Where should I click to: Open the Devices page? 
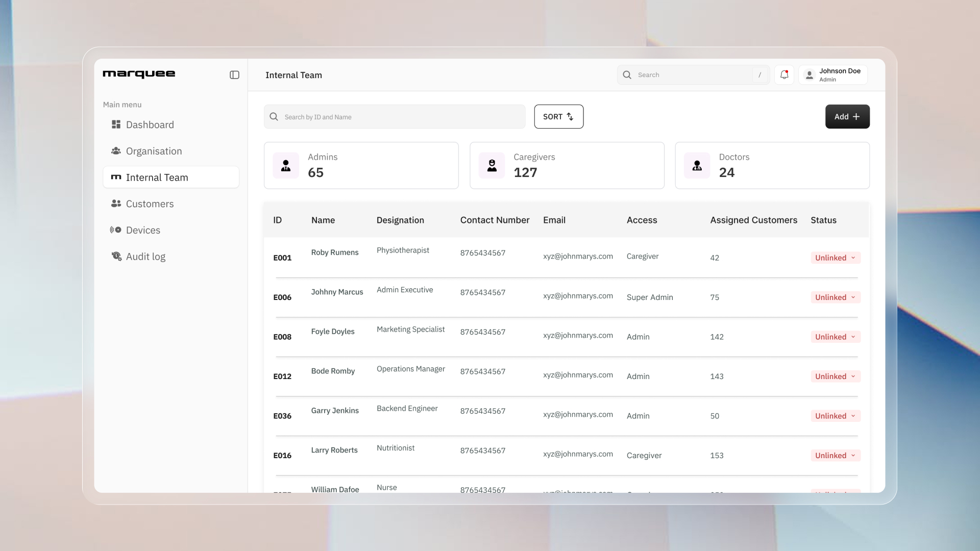(171, 230)
